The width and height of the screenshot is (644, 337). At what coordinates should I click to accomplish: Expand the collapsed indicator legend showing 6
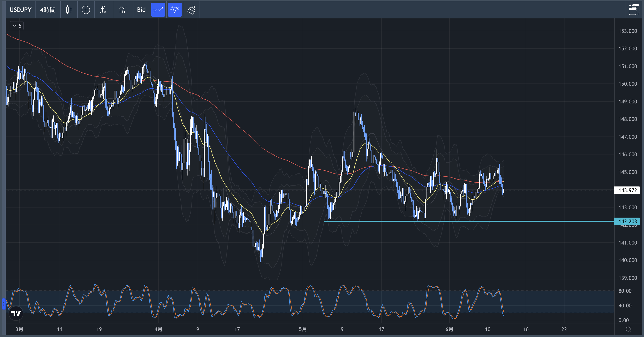point(17,25)
